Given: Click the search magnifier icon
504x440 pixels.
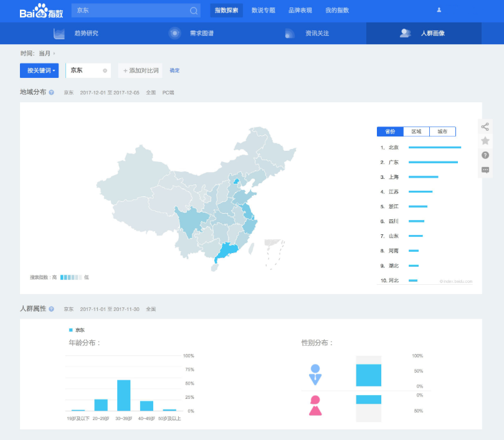Looking at the screenshot, I should (194, 11).
